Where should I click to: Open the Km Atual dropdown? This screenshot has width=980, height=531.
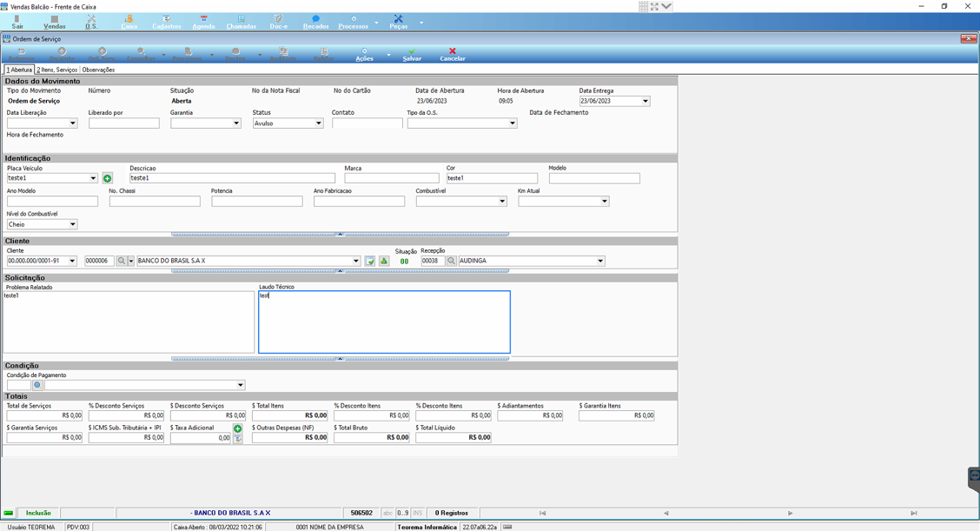click(x=605, y=202)
